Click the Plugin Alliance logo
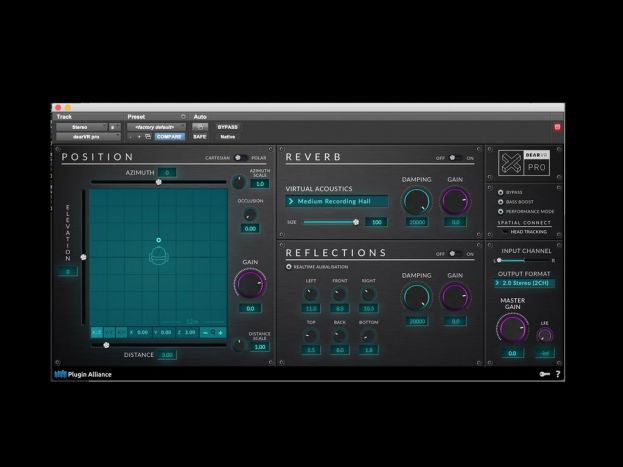Screen dimensions: 623x467 [x=83, y=374]
